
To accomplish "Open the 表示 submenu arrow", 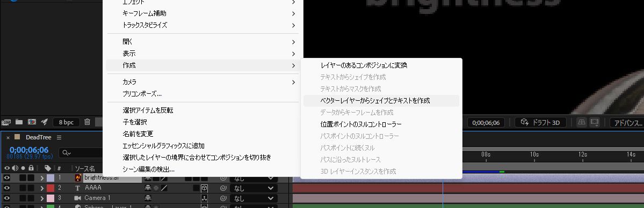I will pos(293,54).
